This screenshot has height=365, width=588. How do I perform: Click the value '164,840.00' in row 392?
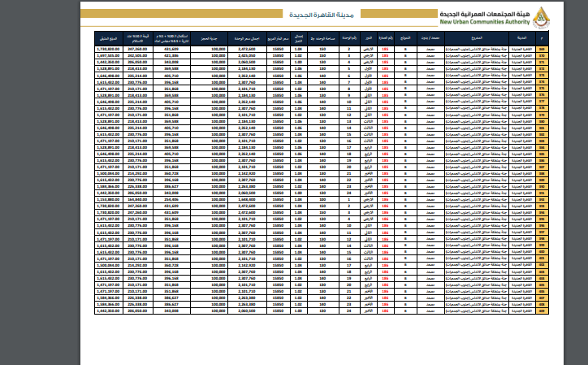click(x=137, y=200)
